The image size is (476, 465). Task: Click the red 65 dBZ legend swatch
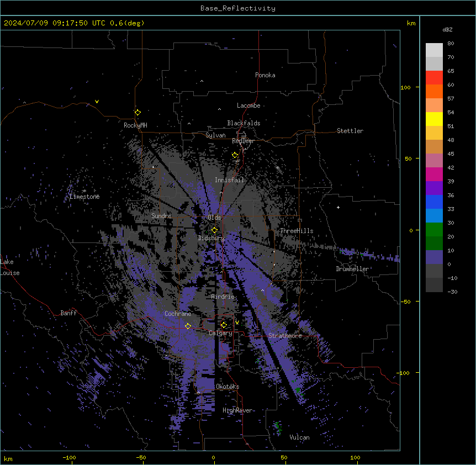pos(434,78)
